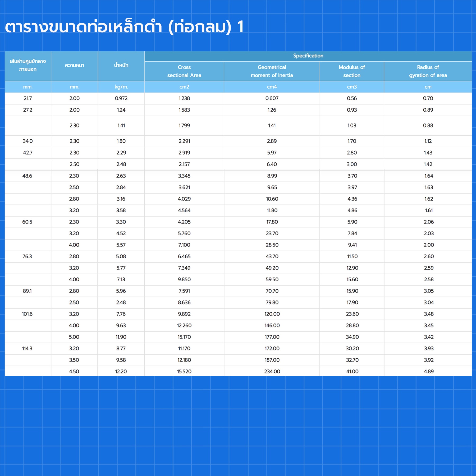Select outer diameter value '114.3'

[x=27, y=349]
